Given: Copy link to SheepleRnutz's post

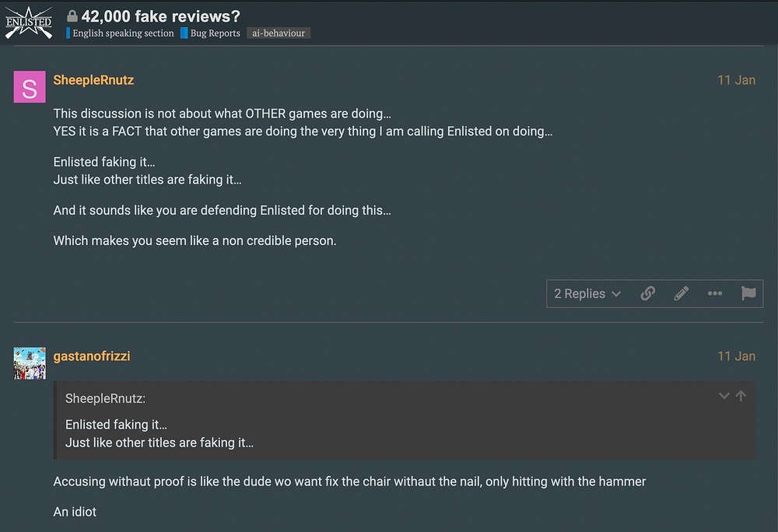Looking at the screenshot, I should pyautogui.click(x=647, y=293).
